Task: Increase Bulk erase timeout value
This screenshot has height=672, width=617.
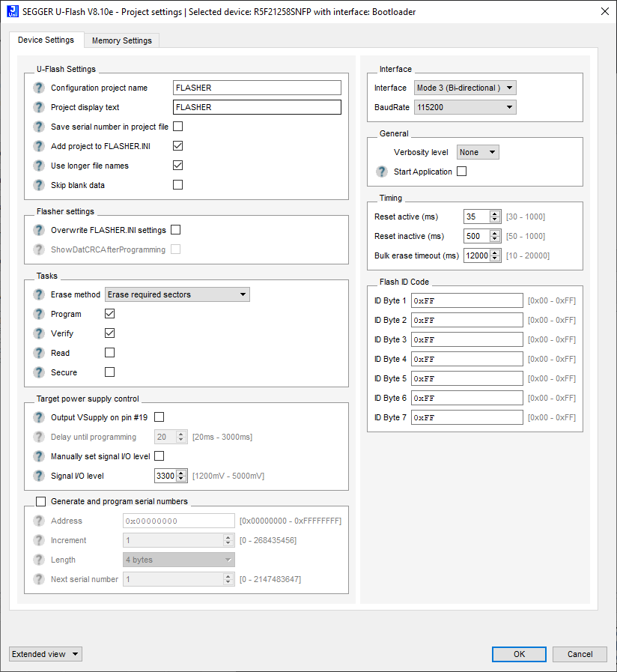Action: tap(495, 252)
